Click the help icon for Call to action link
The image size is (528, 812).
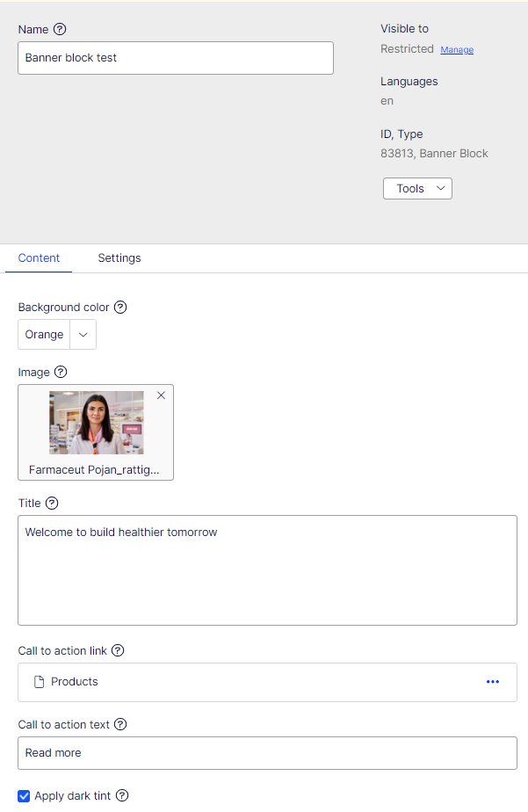pyautogui.click(x=118, y=650)
